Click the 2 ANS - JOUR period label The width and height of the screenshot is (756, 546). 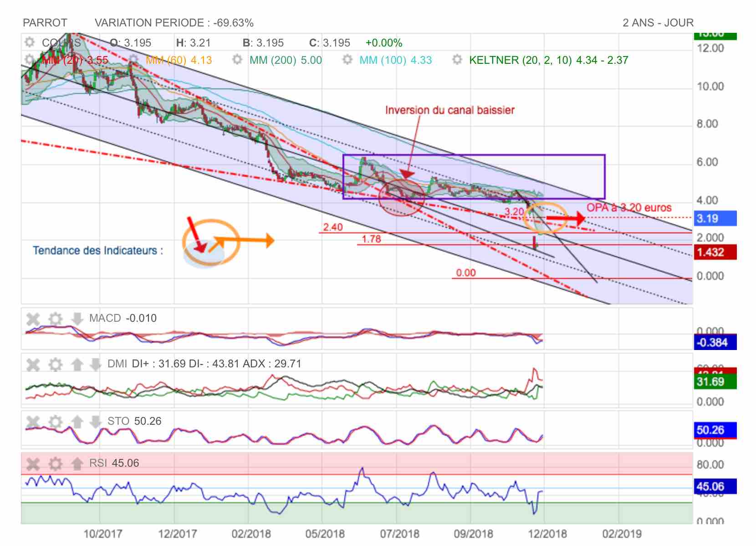tap(658, 23)
